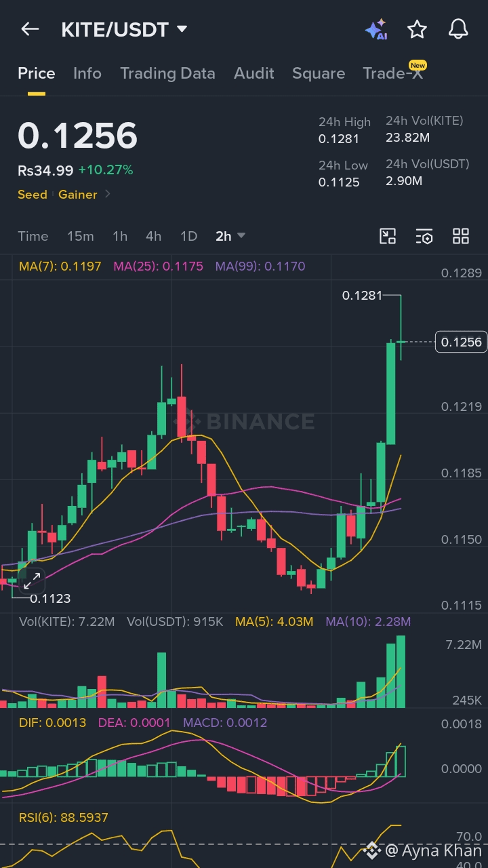Tap the volume MA(5): 4.03M label
Image resolution: width=488 pixels, height=868 pixels.
tap(274, 621)
